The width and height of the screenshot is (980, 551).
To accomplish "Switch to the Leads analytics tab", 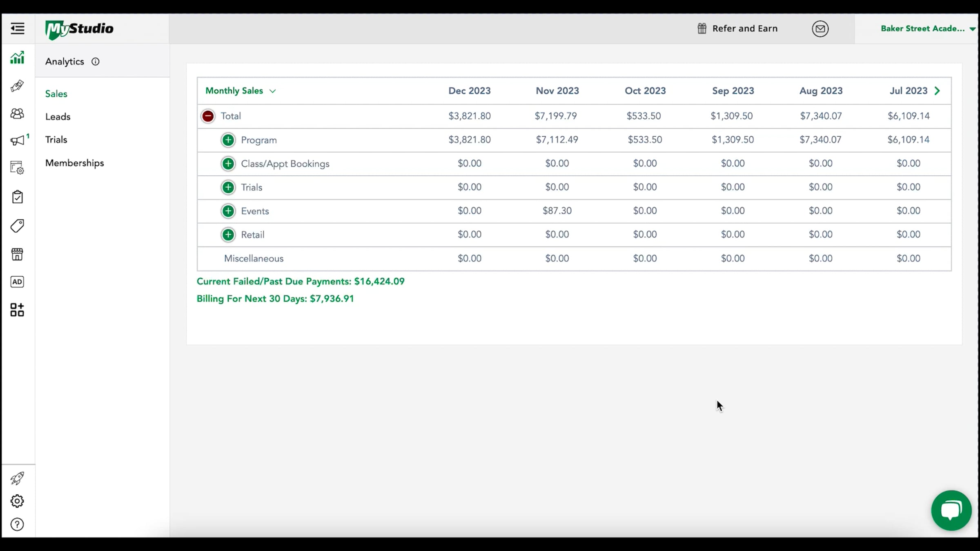I will [x=58, y=117].
